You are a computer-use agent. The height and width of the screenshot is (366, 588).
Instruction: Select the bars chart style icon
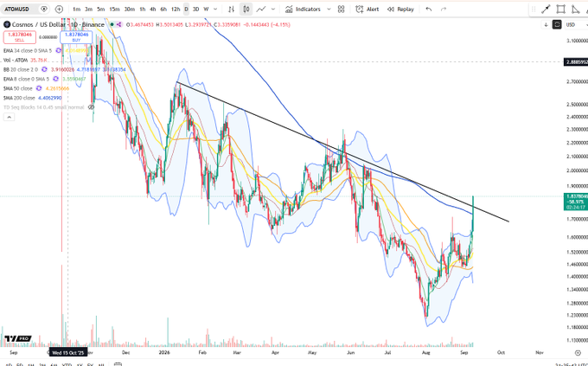pyautogui.click(x=232, y=9)
